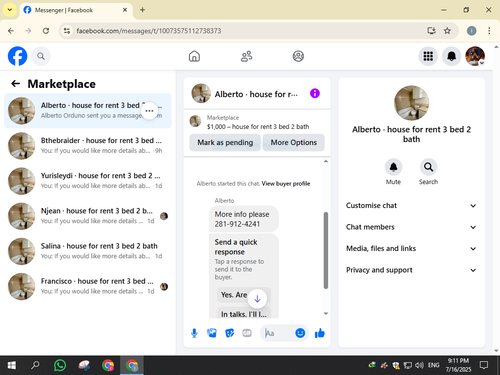Open Chrome three-dot menu
Image resolution: width=500 pixels, height=375 pixels.
pos(489,31)
